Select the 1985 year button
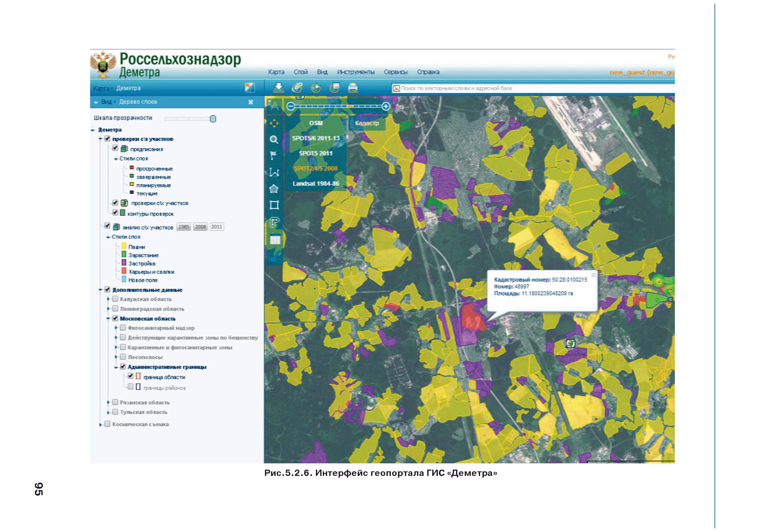Viewport: 760px width, 532px height. [x=183, y=227]
